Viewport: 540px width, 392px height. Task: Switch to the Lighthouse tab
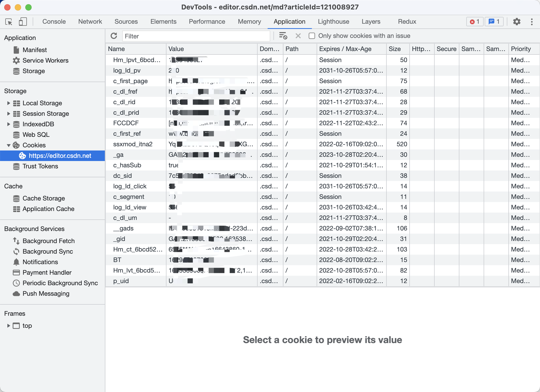point(333,22)
